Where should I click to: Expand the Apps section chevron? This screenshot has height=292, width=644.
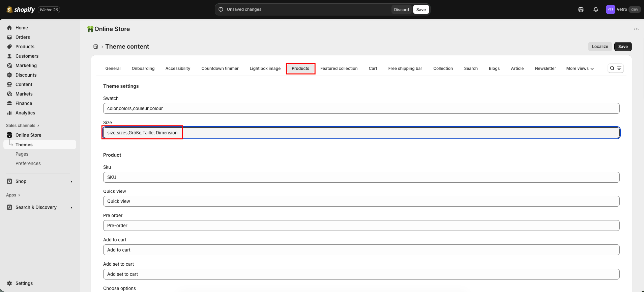[x=19, y=195]
